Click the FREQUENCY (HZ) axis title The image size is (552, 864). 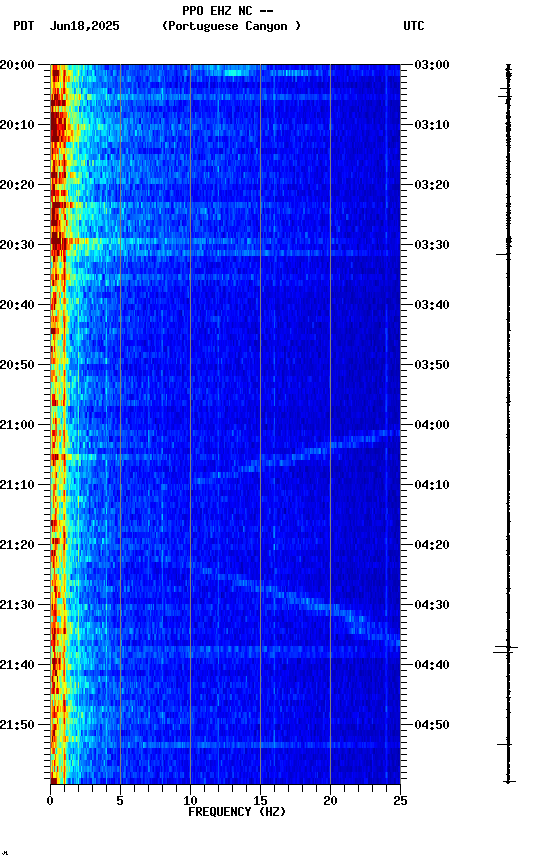point(237,812)
